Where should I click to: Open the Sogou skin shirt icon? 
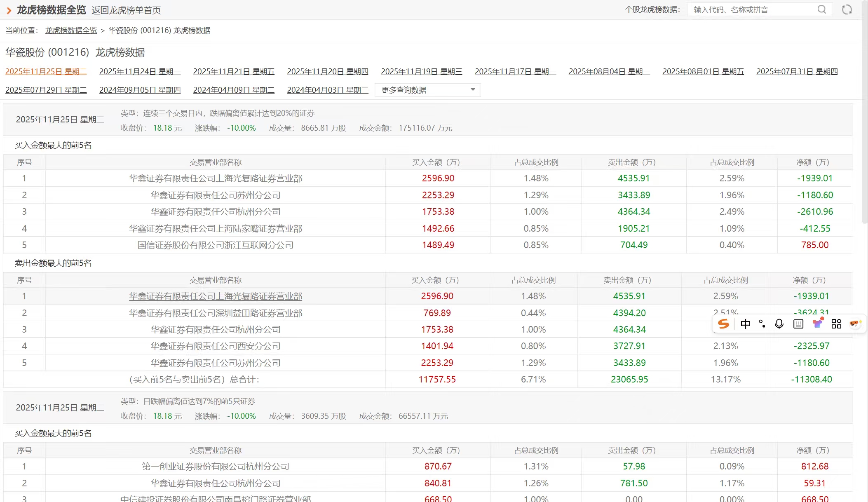click(817, 324)
